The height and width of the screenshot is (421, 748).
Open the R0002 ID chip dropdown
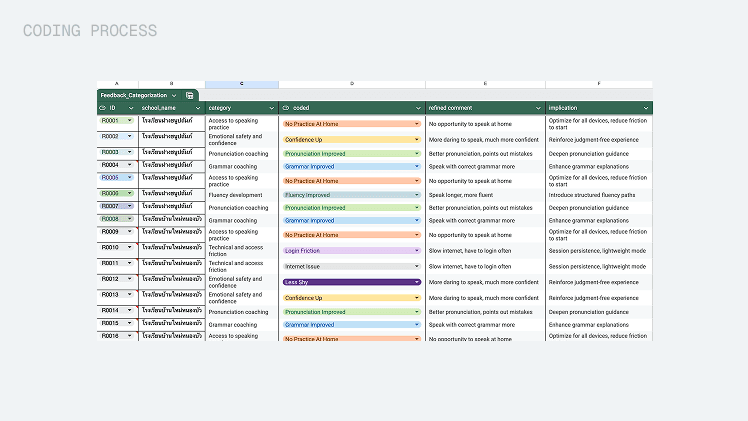click(129, 136)
